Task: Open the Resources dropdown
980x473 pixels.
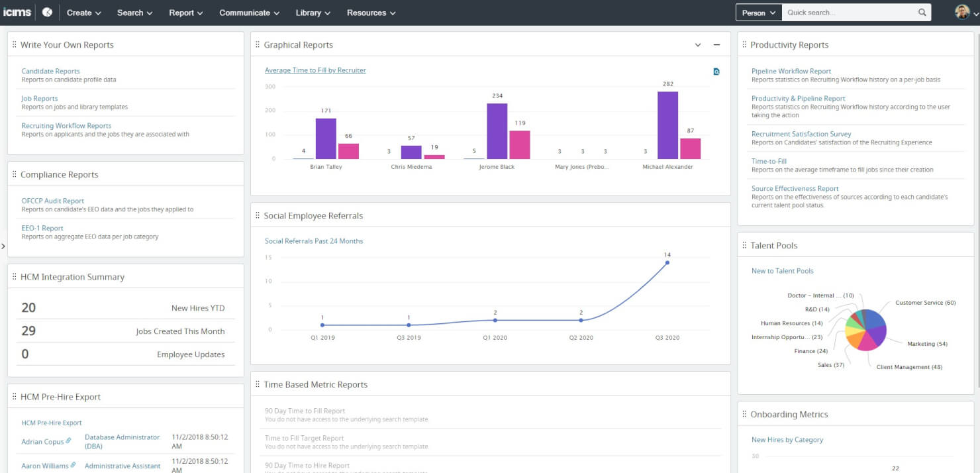Action: click(x=371, y=13)
